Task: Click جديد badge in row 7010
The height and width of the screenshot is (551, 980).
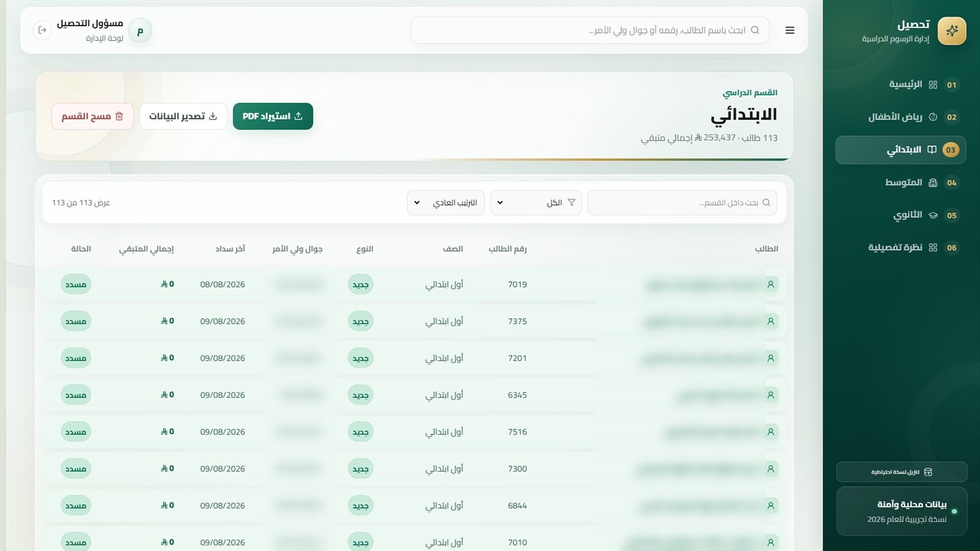Action: [x=361, y=542]
